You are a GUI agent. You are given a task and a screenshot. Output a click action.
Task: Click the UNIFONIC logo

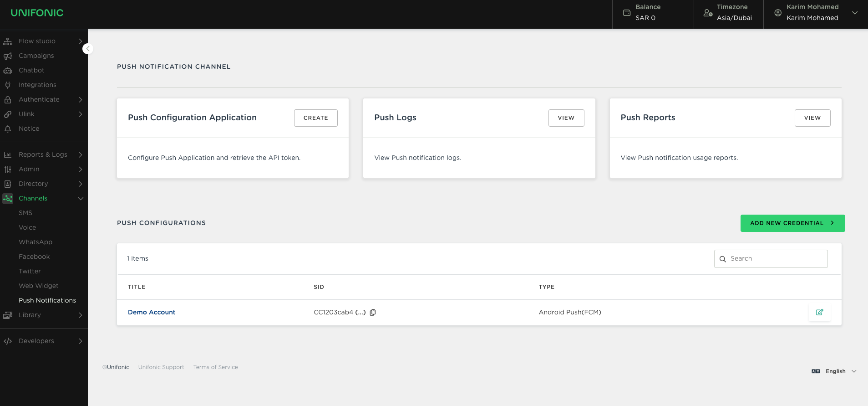pyautogui.click(x=37, y=13)
